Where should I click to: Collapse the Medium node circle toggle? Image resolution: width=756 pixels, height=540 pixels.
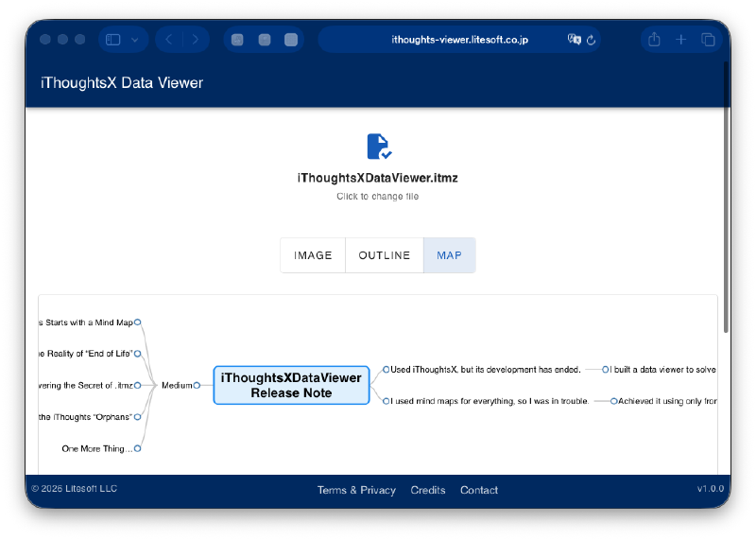pyautogui.click(x=197, y=385)
